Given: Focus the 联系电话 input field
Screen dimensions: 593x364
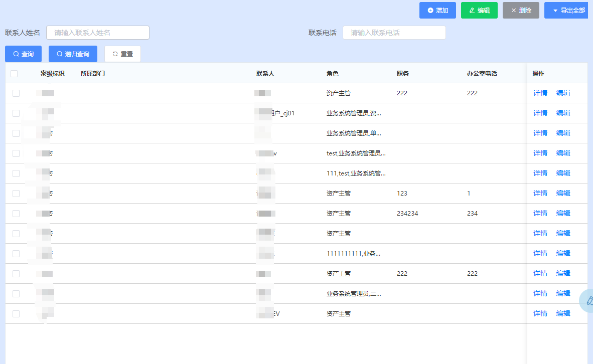Looking at the screenshot, I should [394, 33].
